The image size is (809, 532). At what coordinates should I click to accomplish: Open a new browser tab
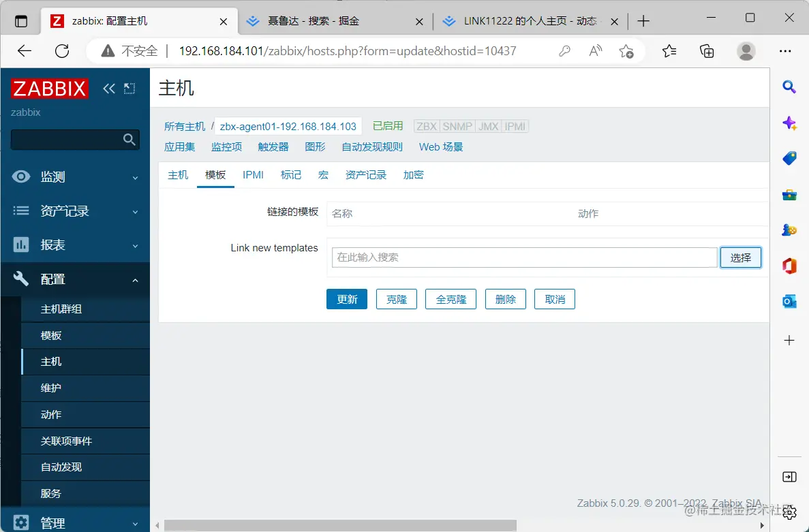coord(643,21)
